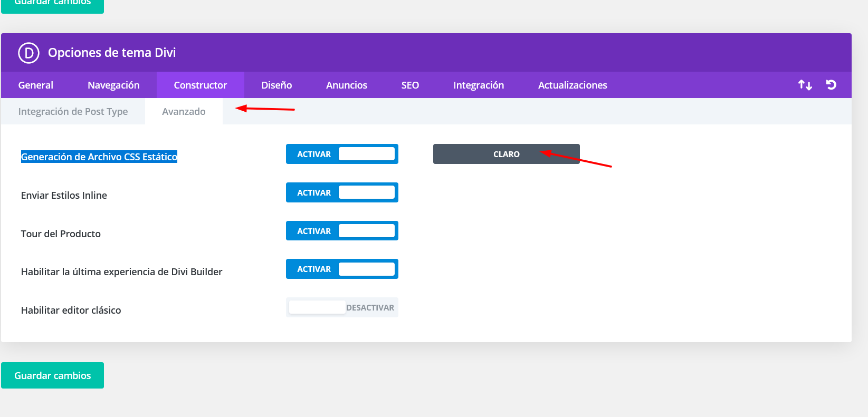Screen dimensions: 868x417
Task: Click the Divi logo icon
Action: tap(28, 53)
